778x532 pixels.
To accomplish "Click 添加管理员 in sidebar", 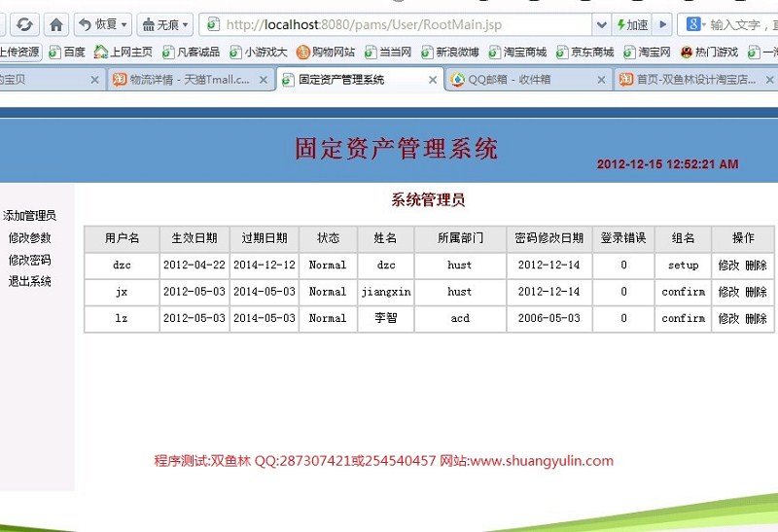I will 29,215.
